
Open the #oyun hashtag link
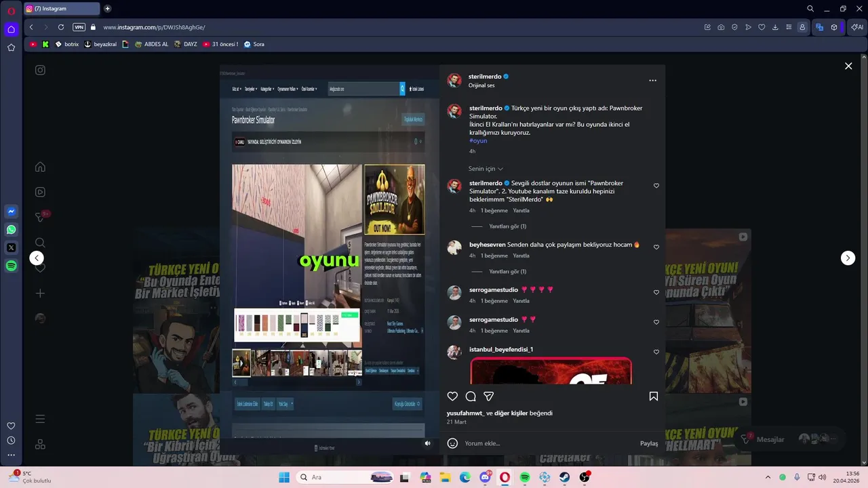tap(478, 140)
